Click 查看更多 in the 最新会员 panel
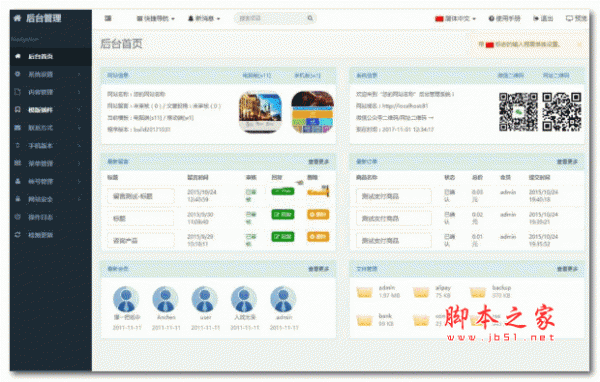 tap(319, 269)
